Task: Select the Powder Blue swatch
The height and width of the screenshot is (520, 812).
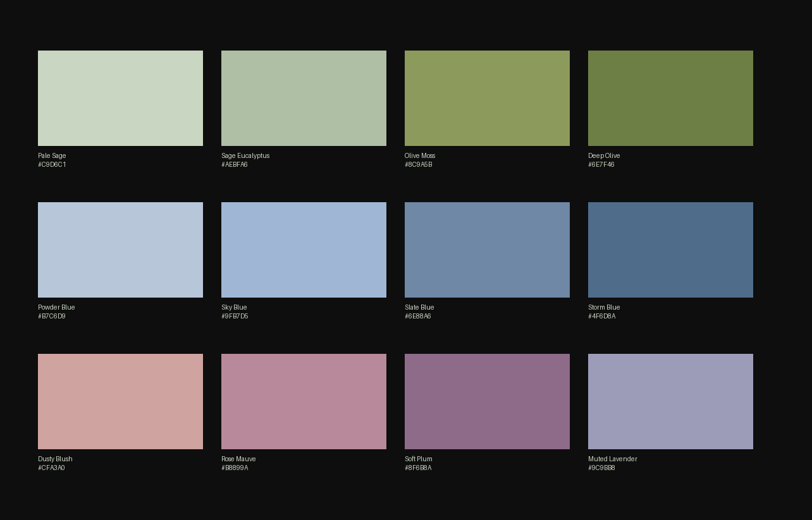Action: pos(120,250)
